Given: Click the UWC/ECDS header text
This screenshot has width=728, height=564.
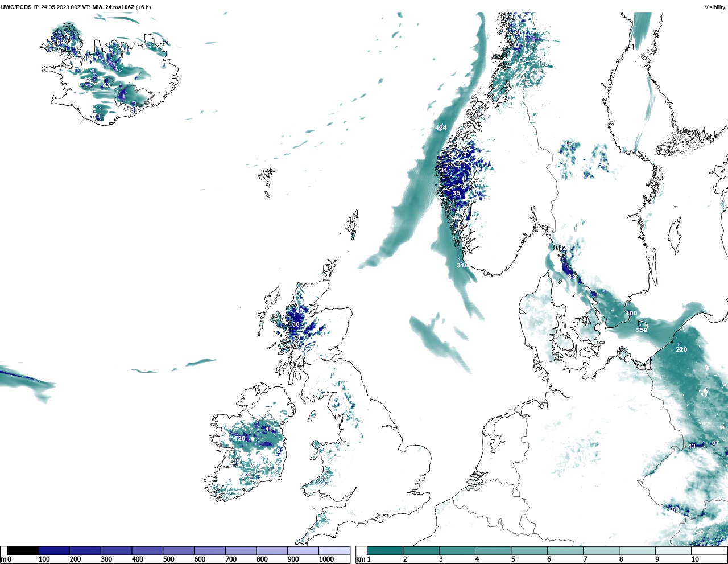Looking at the screenshot, I should click(x=15, y=7).
